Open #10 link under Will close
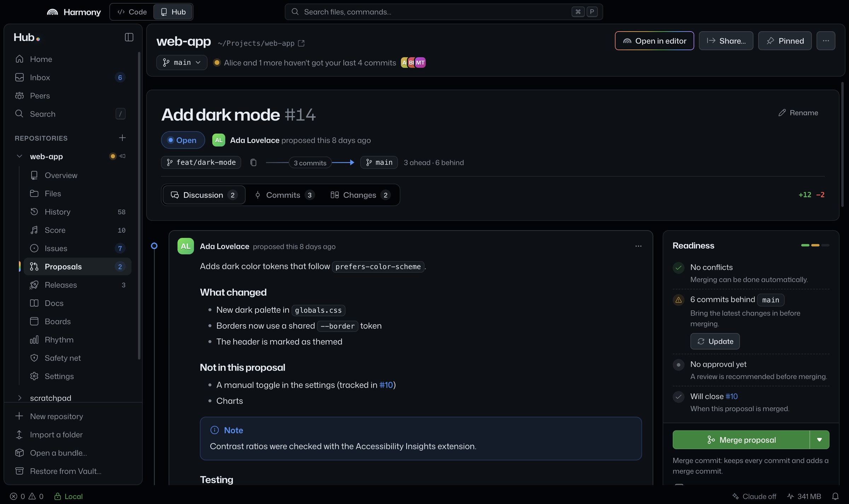 (731, 396)
